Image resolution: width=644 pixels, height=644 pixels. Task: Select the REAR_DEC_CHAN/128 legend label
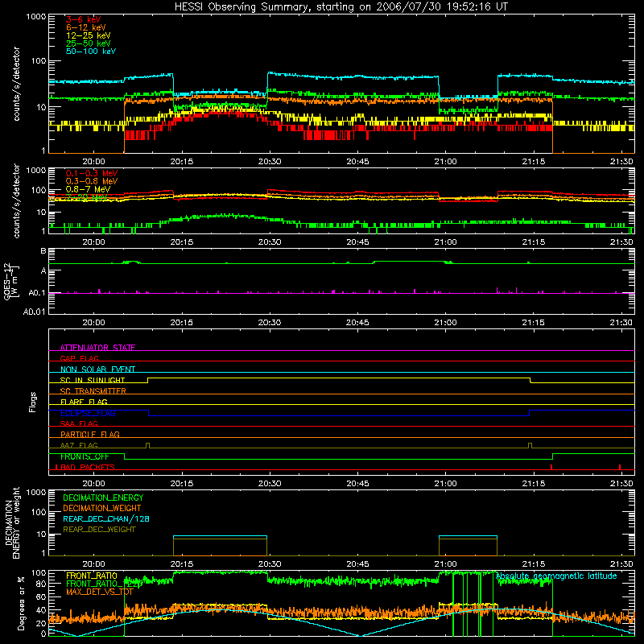pos(106,518)
